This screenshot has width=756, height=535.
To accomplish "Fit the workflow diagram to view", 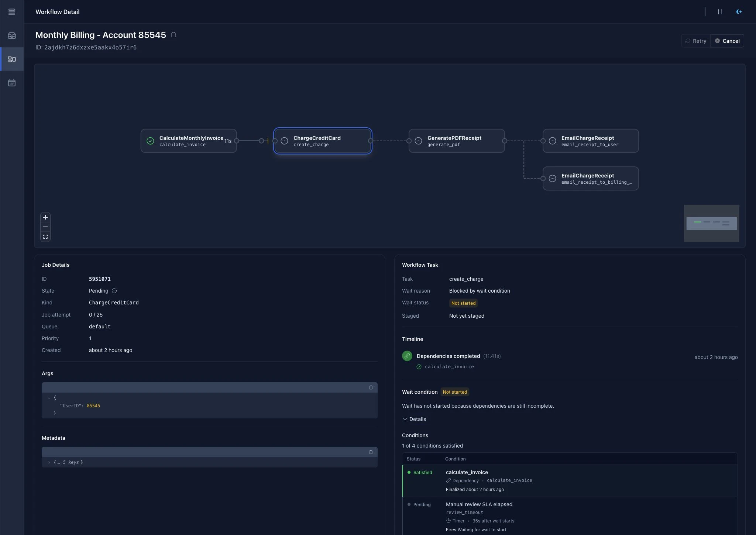I will (45, 237).
